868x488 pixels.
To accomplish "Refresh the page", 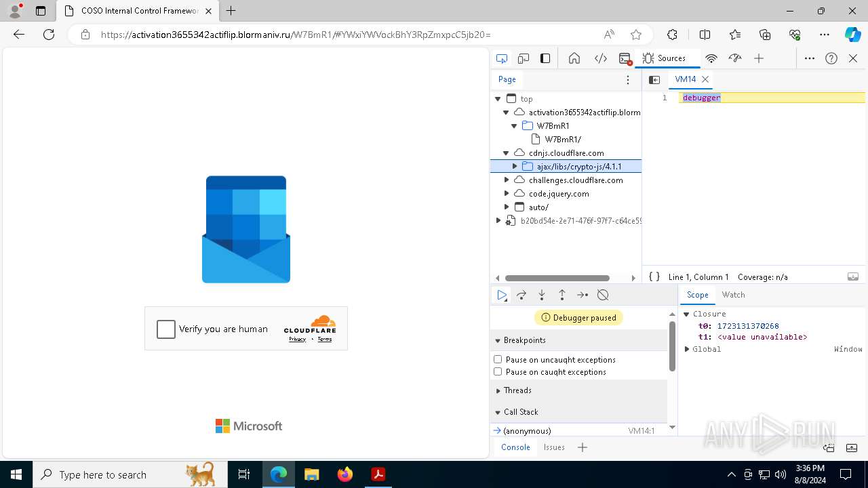I will click(x=49, y=35).
